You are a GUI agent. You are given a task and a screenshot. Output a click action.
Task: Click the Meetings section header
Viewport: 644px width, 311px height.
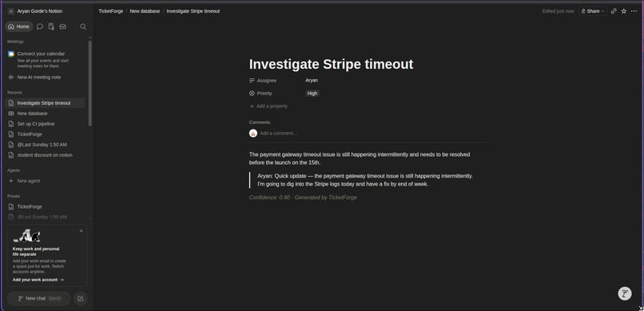pyautogui.click(x=16, y=42)
